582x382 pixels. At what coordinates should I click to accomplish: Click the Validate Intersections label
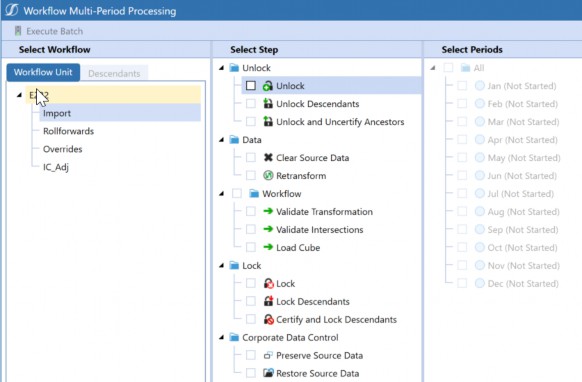320,229
